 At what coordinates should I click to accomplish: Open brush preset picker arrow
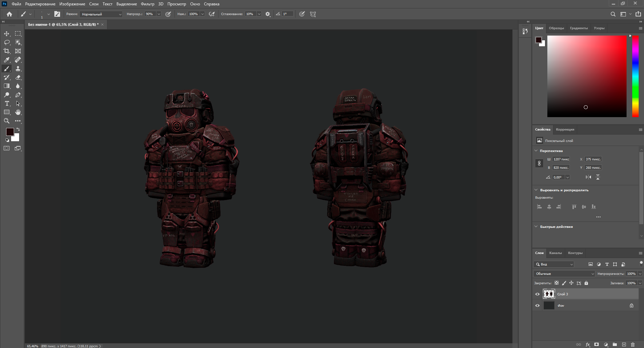tap(48, 14)
